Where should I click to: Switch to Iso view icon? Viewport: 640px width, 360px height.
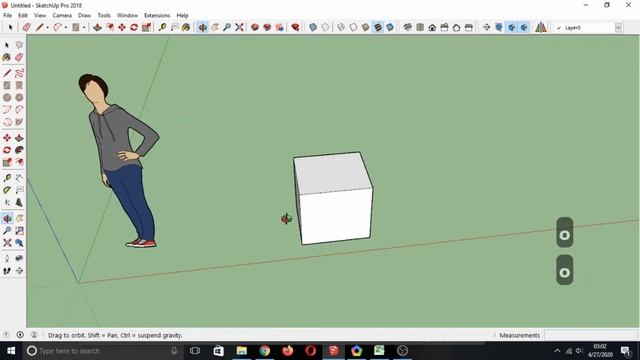click(x=407, y=27)
